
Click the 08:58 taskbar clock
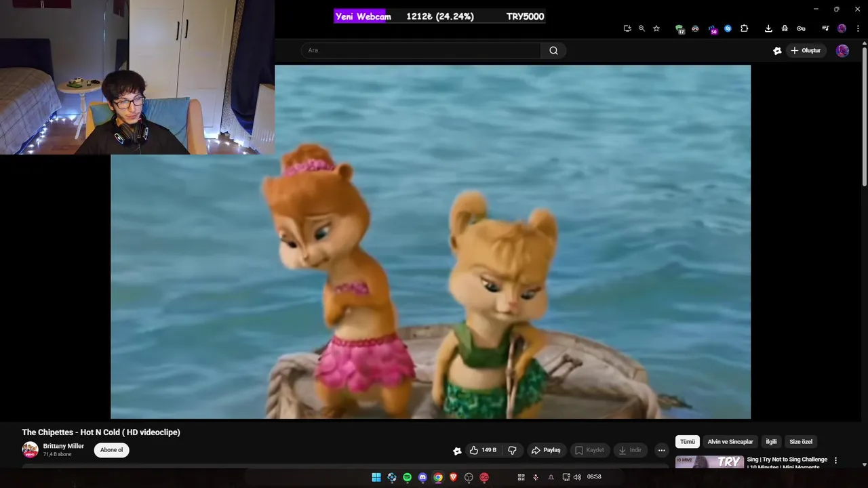tap(594, 477)
